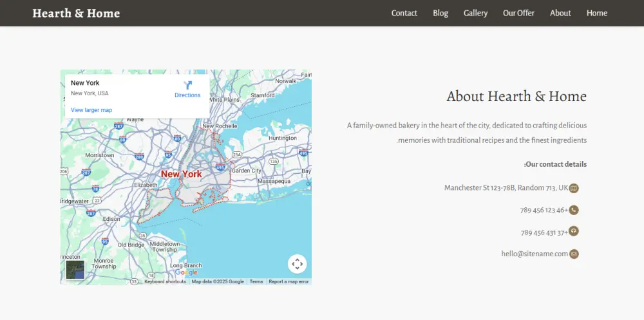Open Keyboard shortcuts on map footer
The image size is (644, 320).
(165, 282)
